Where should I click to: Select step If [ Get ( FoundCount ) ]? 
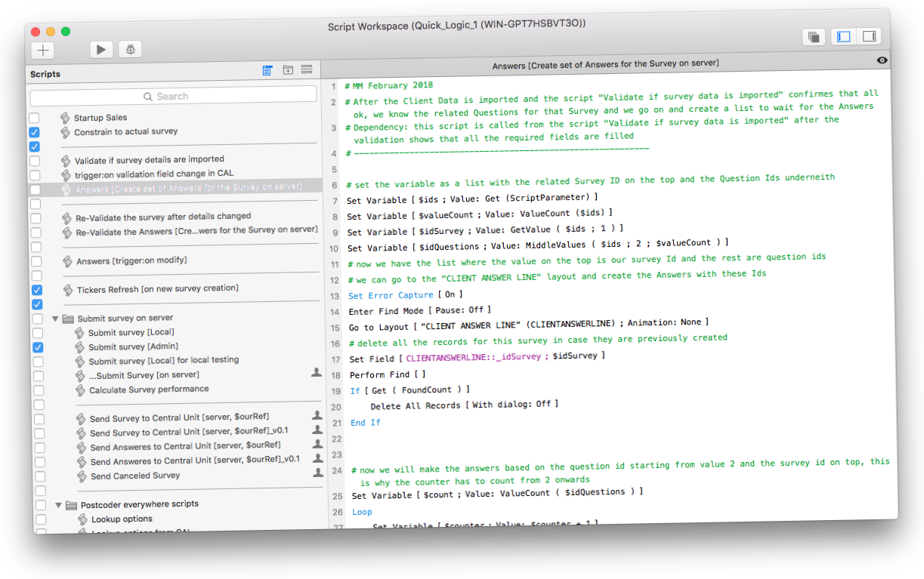(409, 390)
